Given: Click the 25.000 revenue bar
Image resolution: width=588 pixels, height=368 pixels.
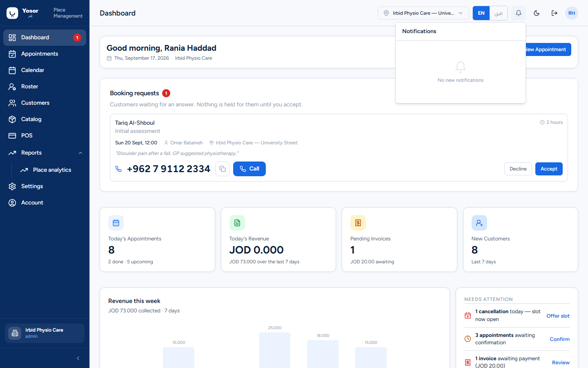Looking at the screenshot, I should point(275,350).
